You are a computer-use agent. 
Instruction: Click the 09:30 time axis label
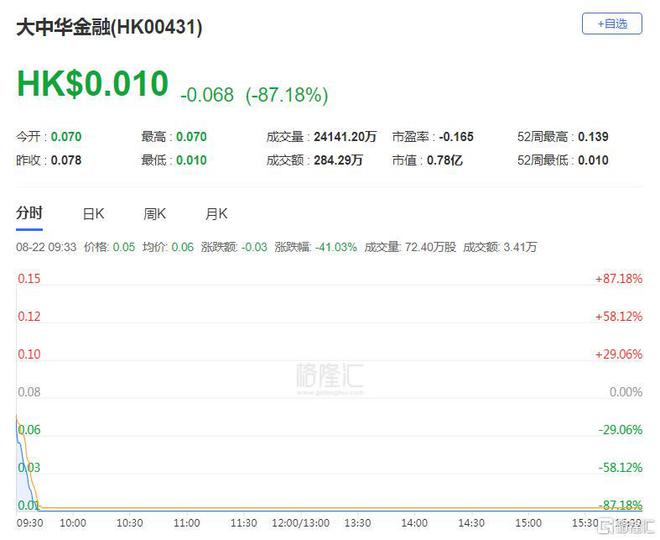tap(30, 523)
